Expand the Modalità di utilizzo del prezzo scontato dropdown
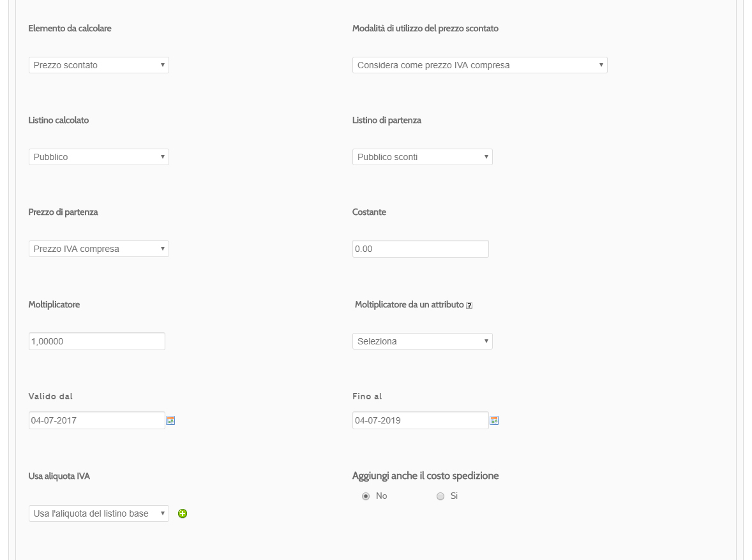 (479, 65)
